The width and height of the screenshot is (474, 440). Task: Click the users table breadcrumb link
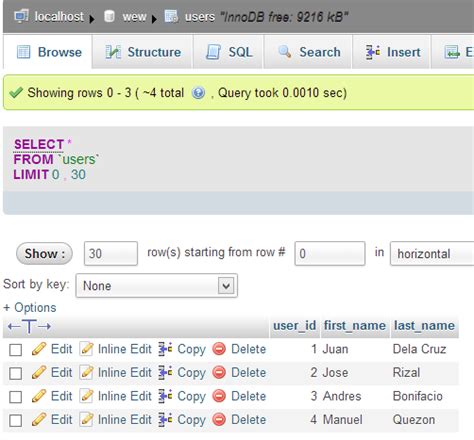(x=200, y=16)
